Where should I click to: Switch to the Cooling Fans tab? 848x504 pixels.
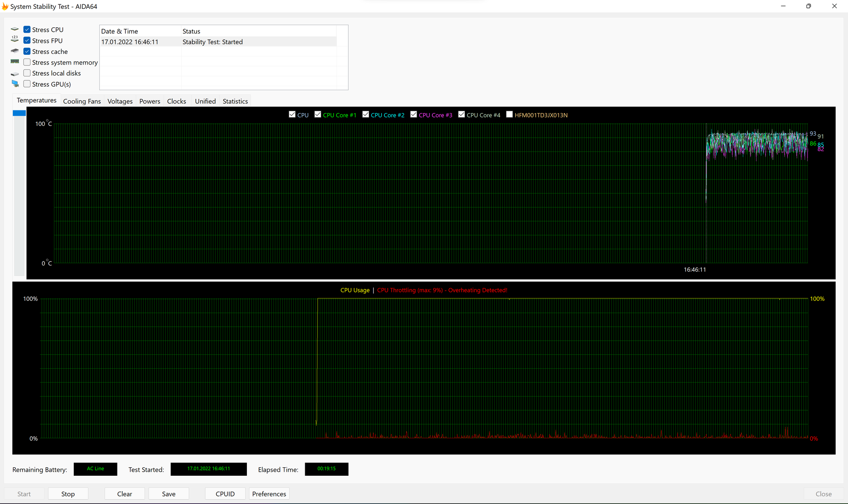coord(82,101)
